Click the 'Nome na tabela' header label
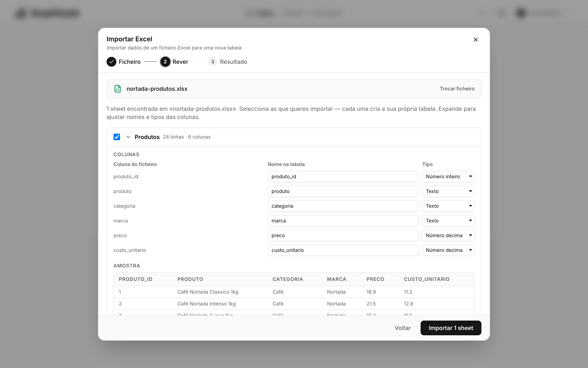The image size is (588, 368). pyautogui.click(x=286, y=165)
